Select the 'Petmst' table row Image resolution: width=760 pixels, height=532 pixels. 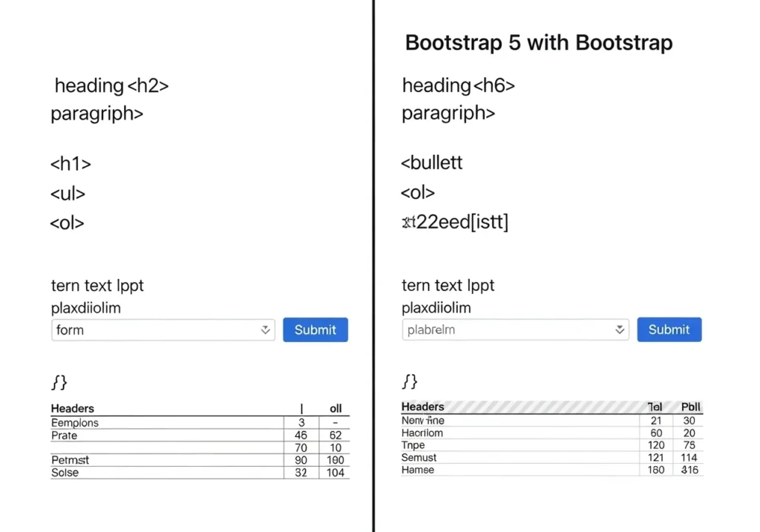[70, 460]
